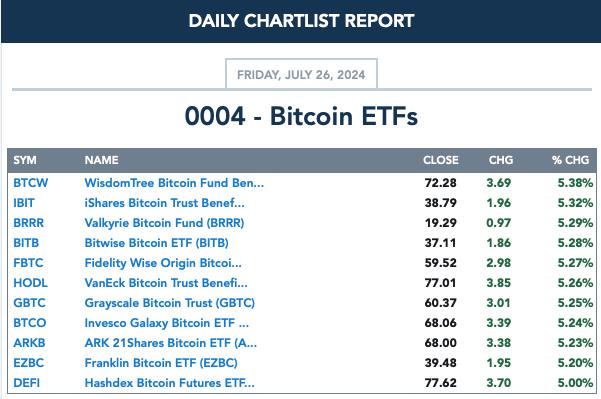
Task: Open the GBTC symbol link
Action: (x=30, y=303)
